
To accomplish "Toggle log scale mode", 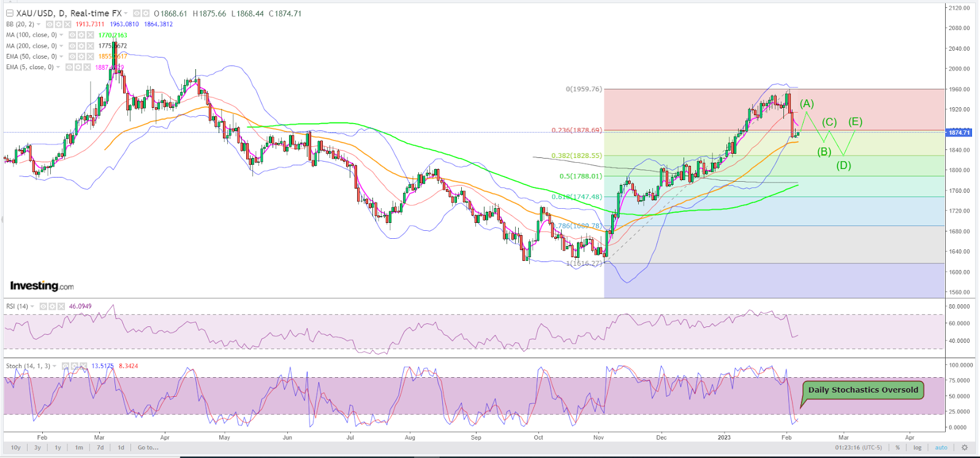I will point(918,448).
